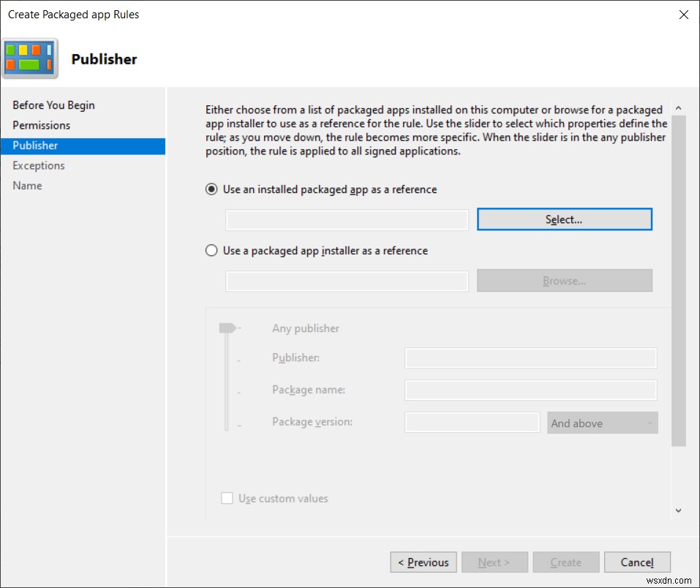Switch to the "Exceptions" step
The height and width of the screenshot is (588, 700).
pos(38,165)
